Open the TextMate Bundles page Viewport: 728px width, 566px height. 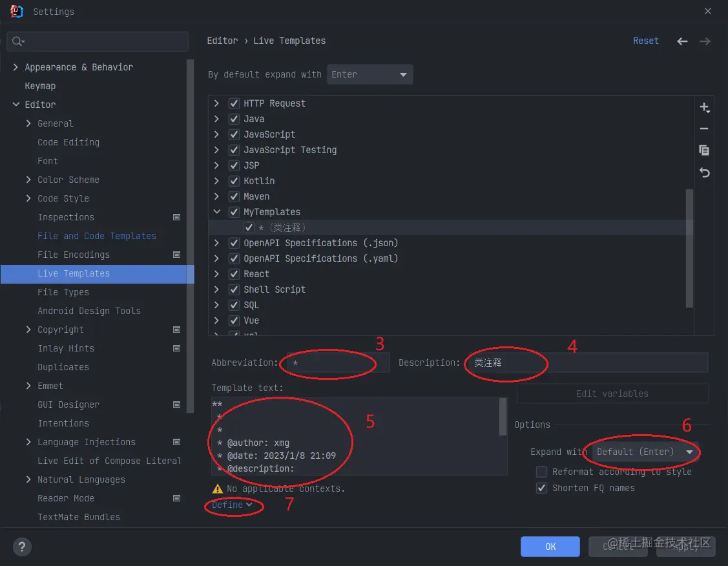coord(78,518)
